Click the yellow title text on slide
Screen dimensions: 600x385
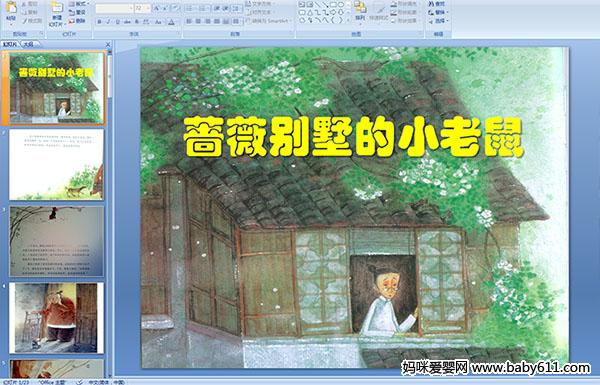[x=353, y=137]
